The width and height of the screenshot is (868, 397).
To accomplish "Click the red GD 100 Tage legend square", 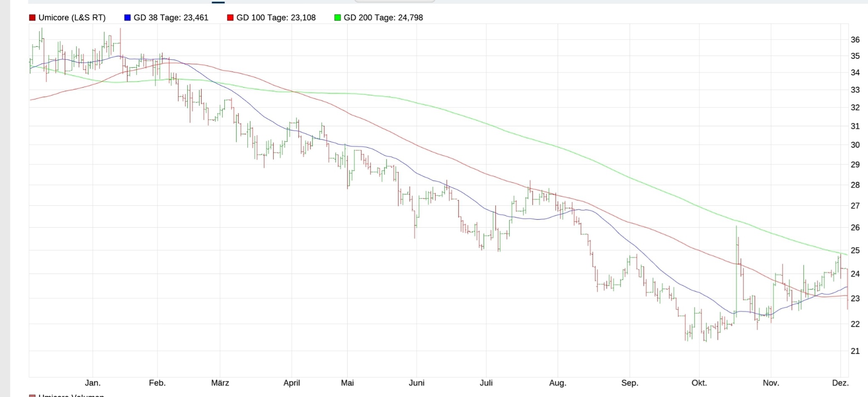I will (x=230, y=18).
